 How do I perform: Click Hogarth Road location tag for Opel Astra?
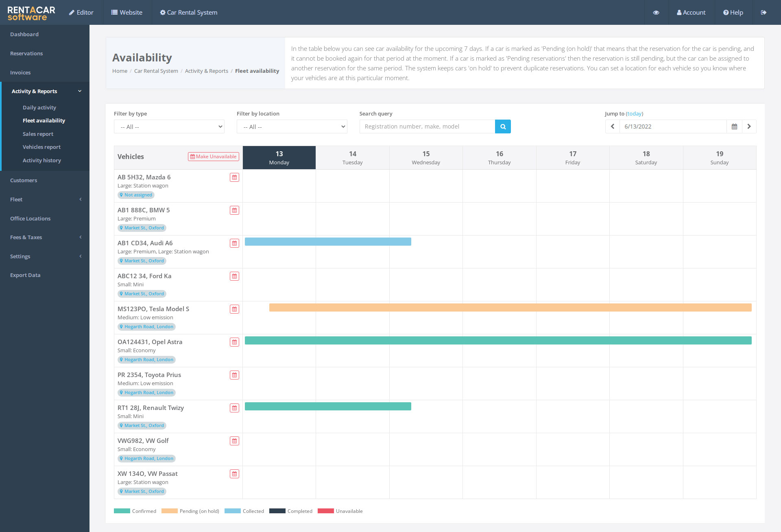(146, 360)
